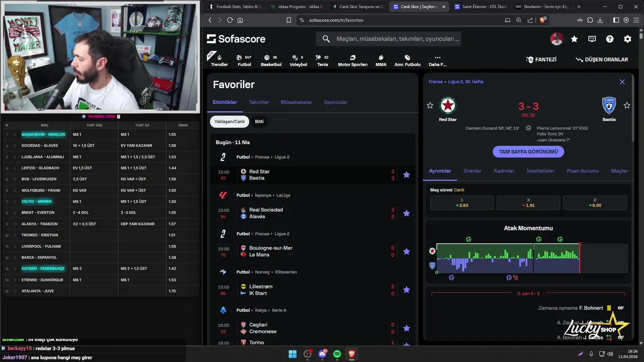Click TAM SAYFA GÖRÜNÜMÜ button
The image size is (644, 362).
point(528,151)
